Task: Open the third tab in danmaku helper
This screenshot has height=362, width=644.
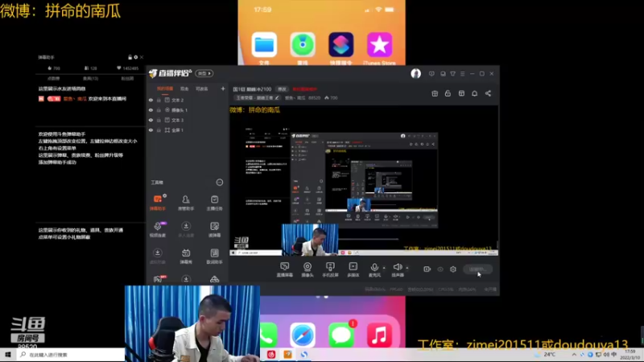Action: coord(127,78)
